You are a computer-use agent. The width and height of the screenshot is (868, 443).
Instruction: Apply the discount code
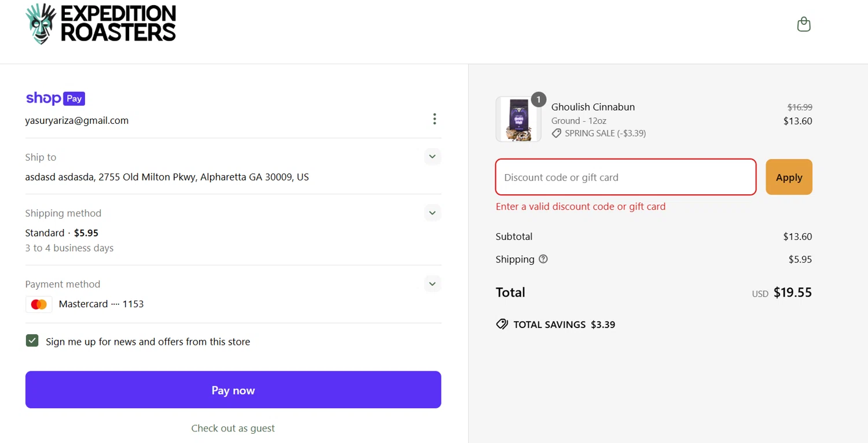click(x=789, y=177)
